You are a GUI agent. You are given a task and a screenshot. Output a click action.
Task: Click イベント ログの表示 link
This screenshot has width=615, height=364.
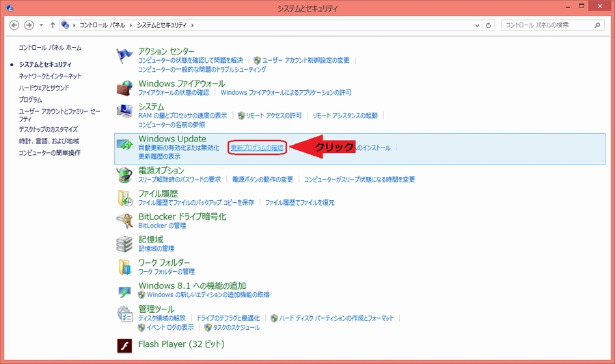tap(170, 328)
